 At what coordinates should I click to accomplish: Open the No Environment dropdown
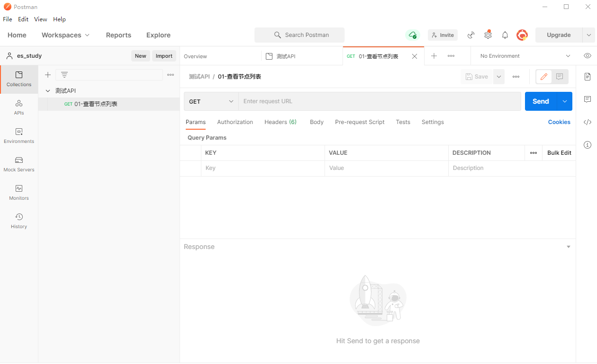point(525,56)
